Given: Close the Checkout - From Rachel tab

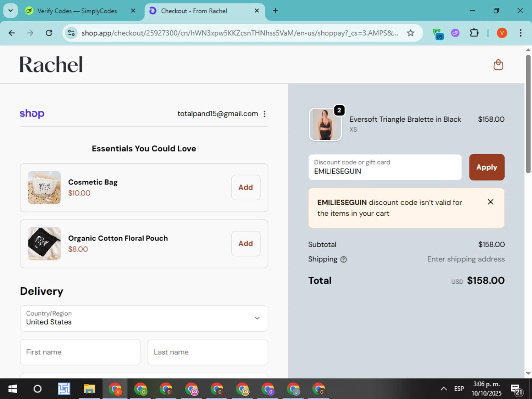Looking at the screenshot, I should pos(257,11).
